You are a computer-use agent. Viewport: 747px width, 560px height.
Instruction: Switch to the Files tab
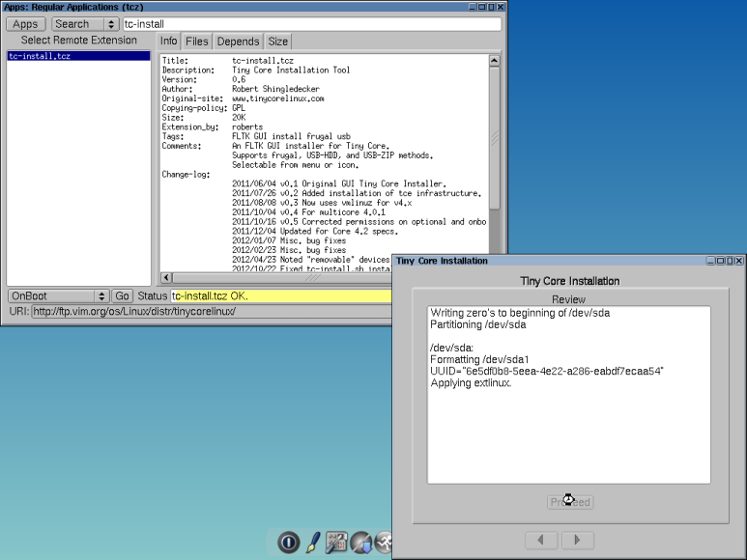[197, 42]
